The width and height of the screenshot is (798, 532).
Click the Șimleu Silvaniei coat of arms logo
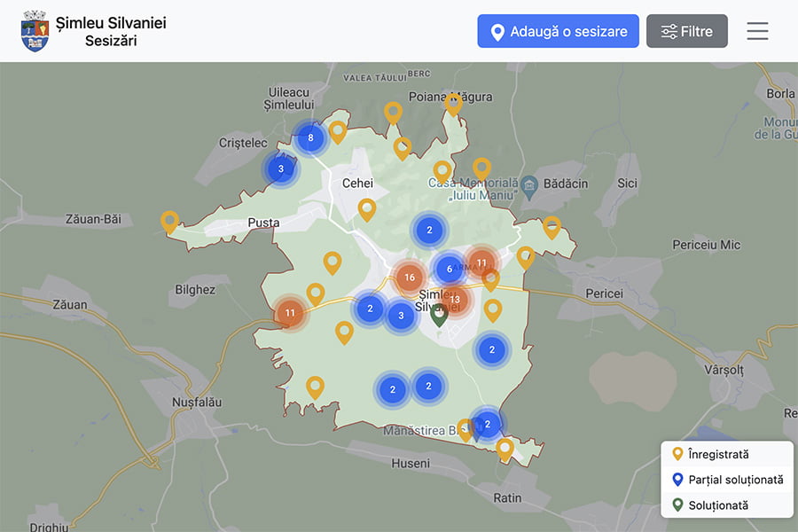click(x=35, y=31)
